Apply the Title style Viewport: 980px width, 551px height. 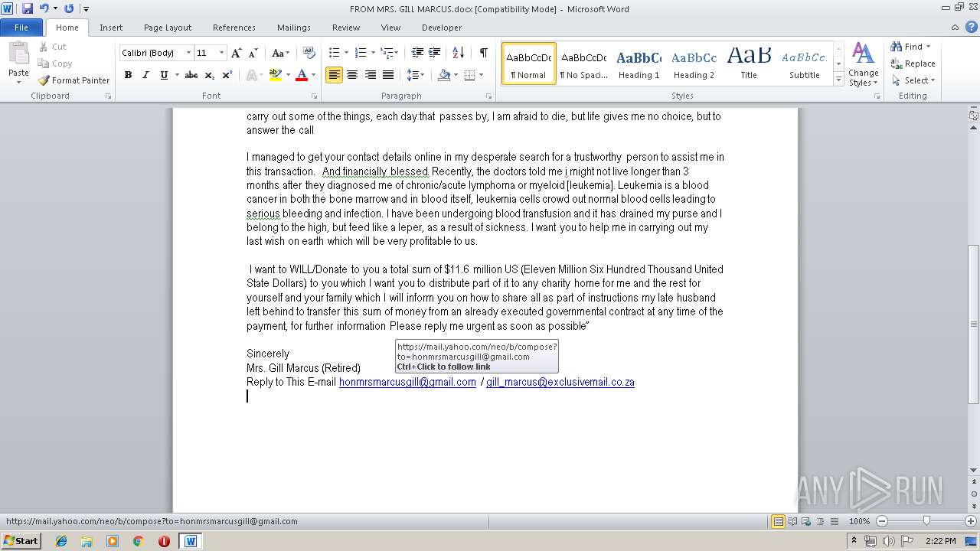[x=749, y=64]
